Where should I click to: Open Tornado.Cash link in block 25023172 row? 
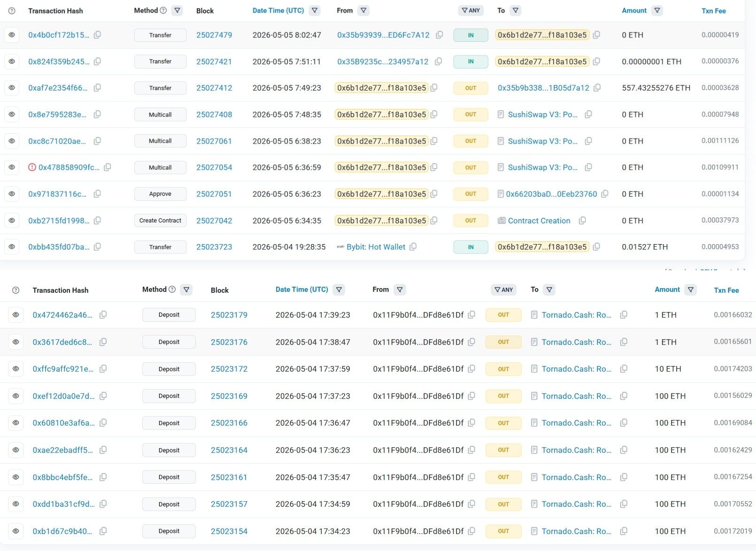576,369
